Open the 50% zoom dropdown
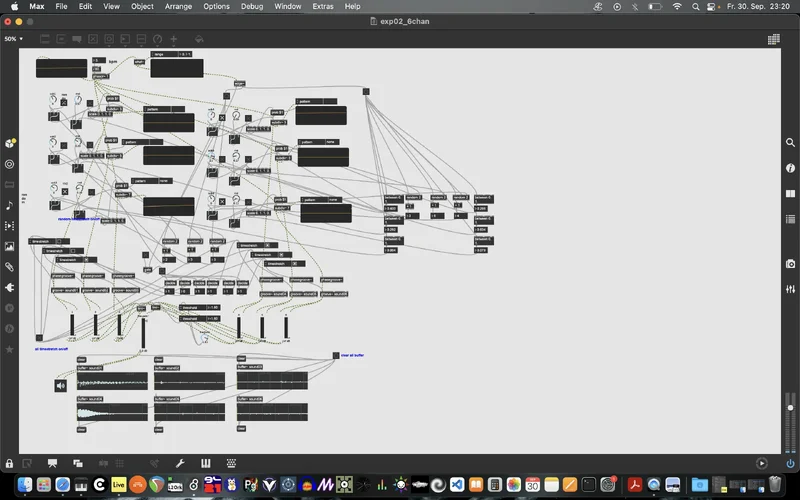 click(x=11, y=39)
